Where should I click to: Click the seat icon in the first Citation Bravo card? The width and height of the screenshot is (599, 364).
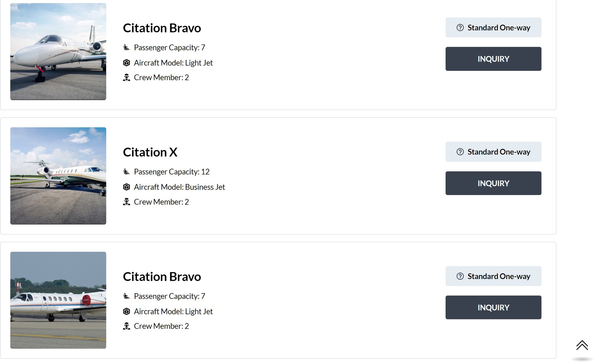click(126, 48)
